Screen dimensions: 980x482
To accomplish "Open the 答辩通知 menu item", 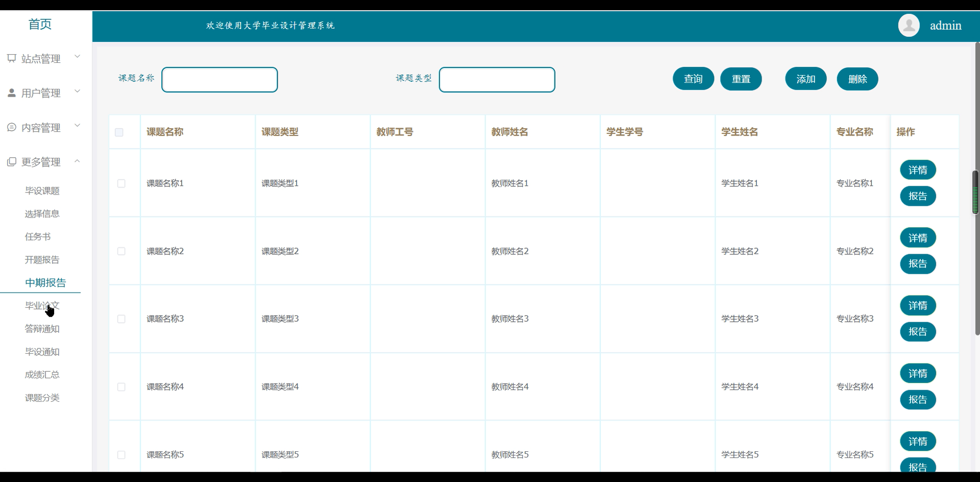I will 42,329.
